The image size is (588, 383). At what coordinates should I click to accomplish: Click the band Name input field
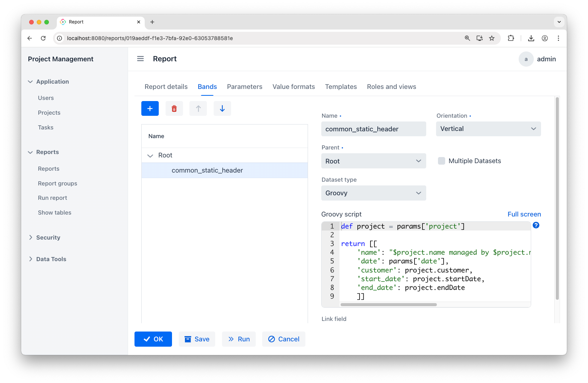373,129
